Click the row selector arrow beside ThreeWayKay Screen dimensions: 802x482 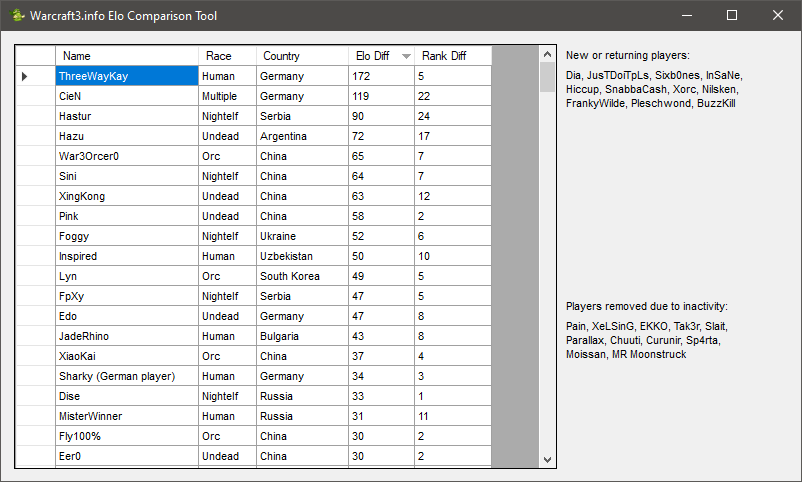[24, 76]
